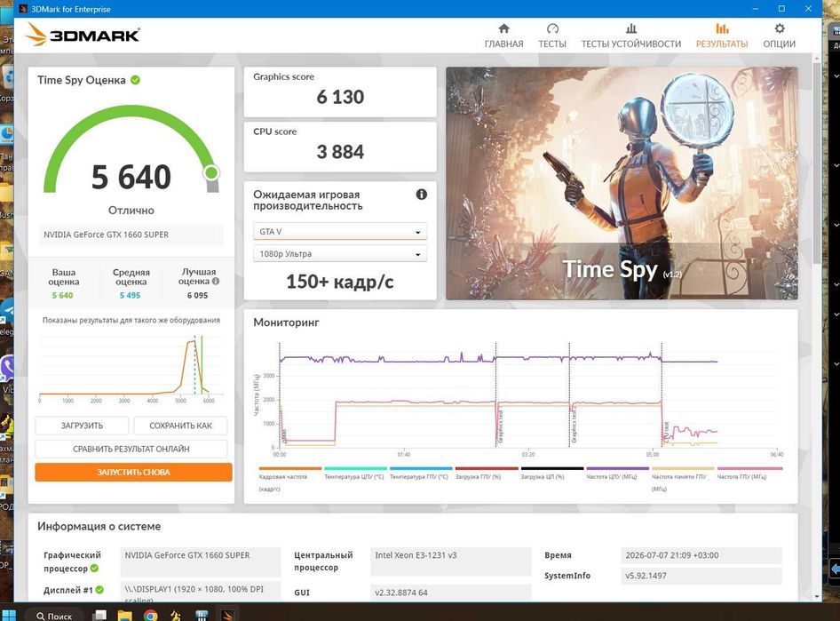Click the Информация о системе heading
The width and height of the screenshot is (840, 621).
click(99, 527)
